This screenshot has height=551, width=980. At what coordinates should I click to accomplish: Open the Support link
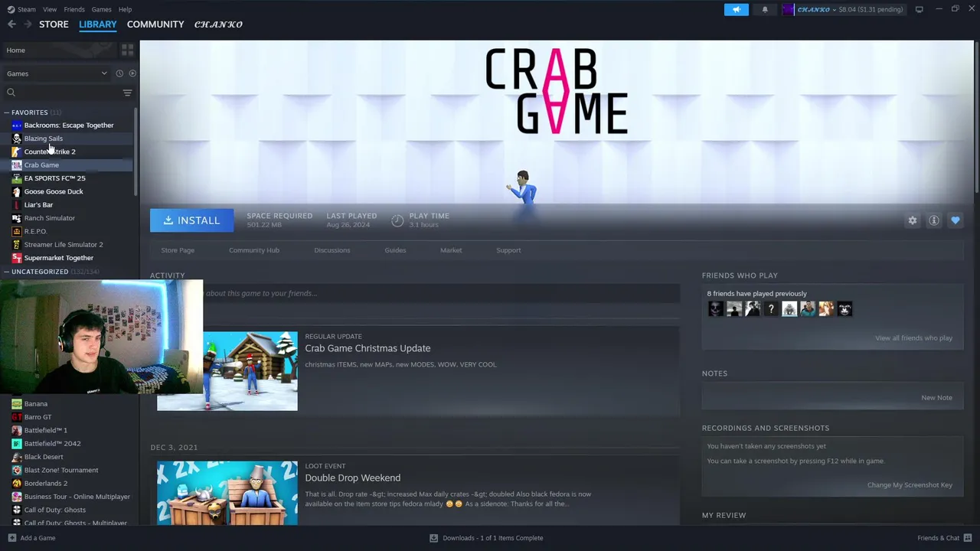click(508, 250)
